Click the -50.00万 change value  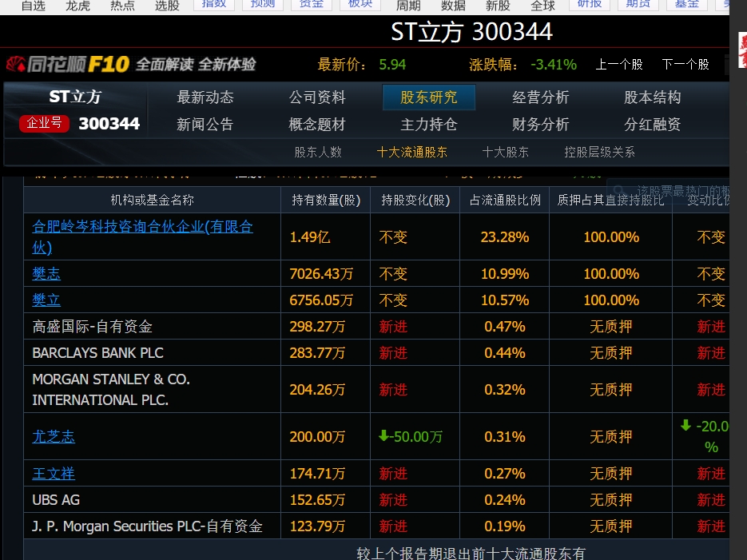tap(411, 436)
